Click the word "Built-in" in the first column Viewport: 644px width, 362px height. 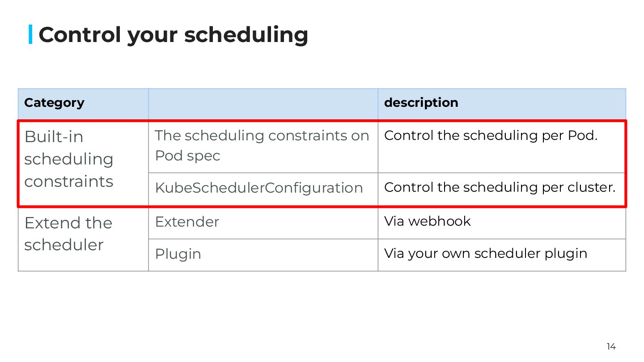[x=54, y=137]
